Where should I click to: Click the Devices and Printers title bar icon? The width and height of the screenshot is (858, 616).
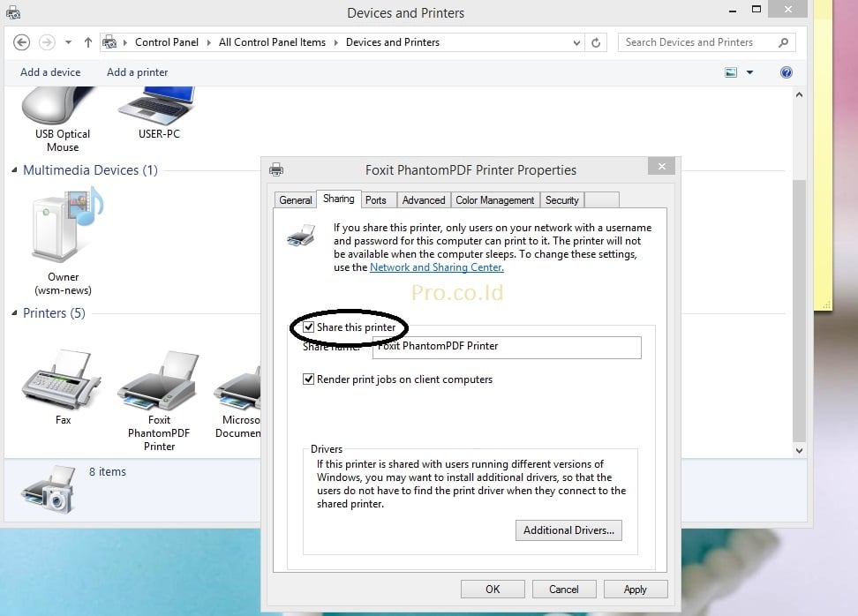[x=13, y=12]
